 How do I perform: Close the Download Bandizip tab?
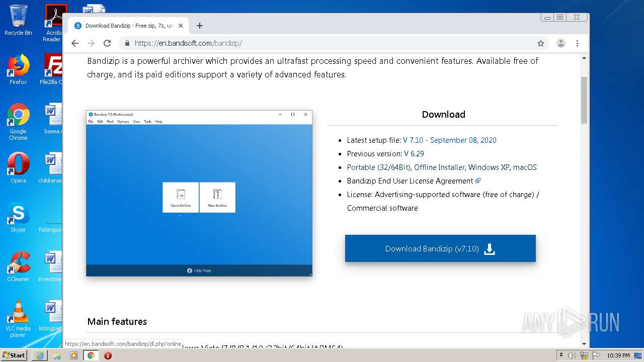[181, 26]
